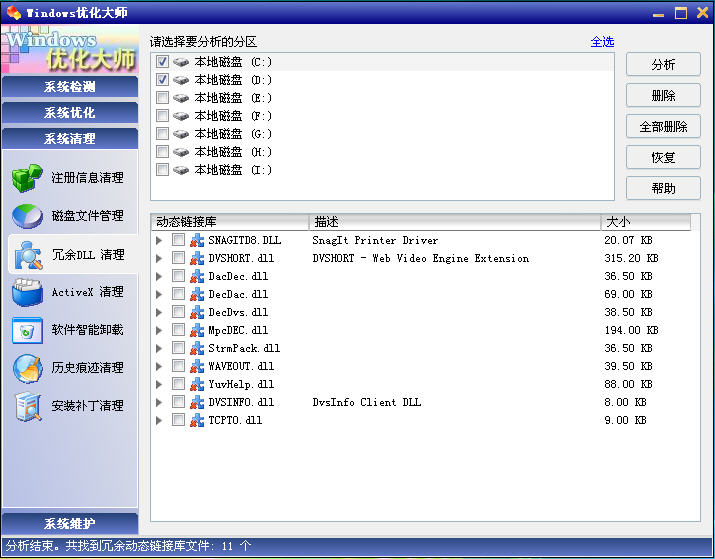Uncheck the 本地磁盘 (D:) checkbox
Screen dimensions: 715x559
(x=162, y=80)
